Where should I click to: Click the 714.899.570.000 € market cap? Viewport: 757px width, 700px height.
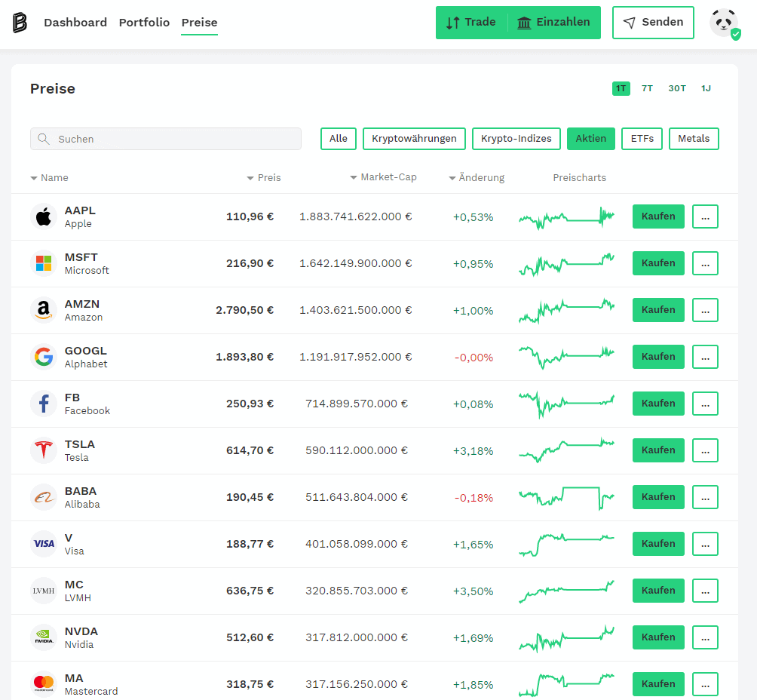tap(357, 404)
